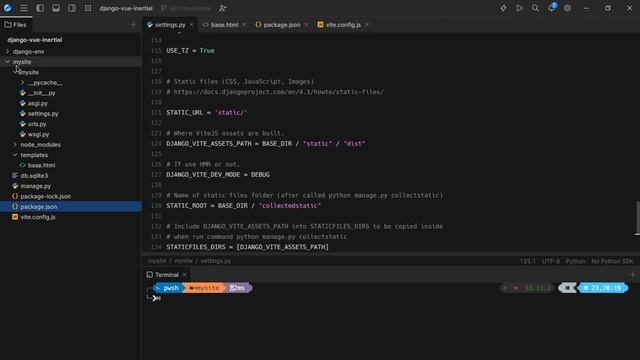
Task: Click the Smart Mode lightning icon
Action: coord(503,8)
